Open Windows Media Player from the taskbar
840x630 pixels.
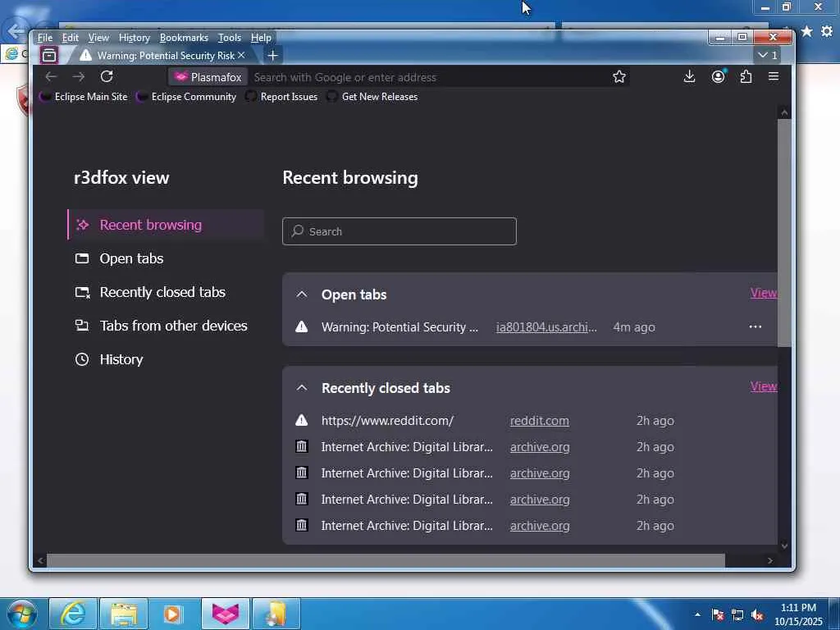point(172,614)
